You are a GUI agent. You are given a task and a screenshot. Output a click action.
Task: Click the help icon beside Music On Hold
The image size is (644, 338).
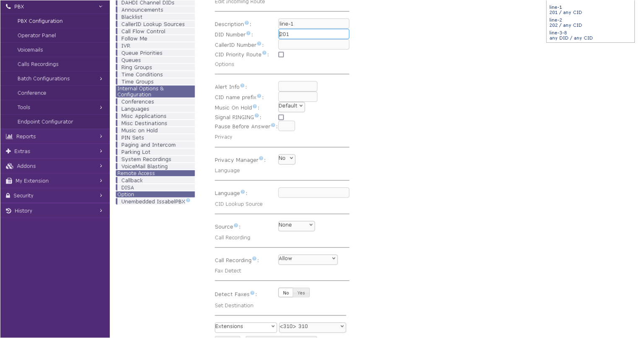point(255,107)
